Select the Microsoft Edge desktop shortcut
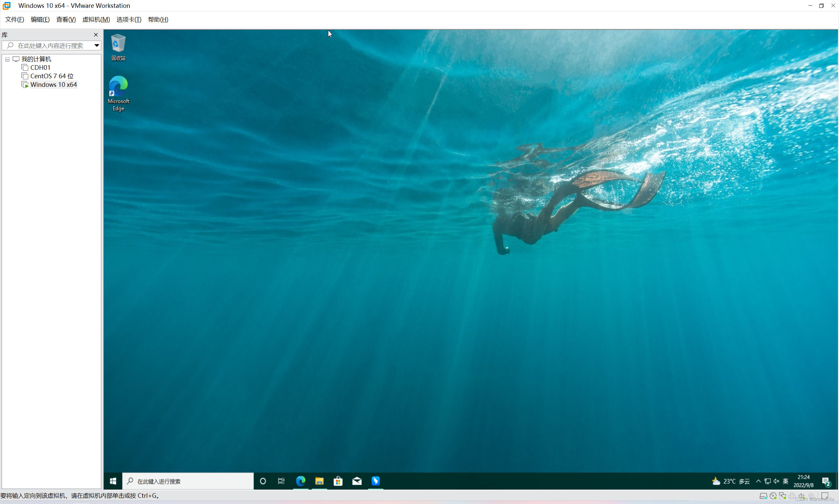This screenshot has height=504, width=839. (118, 93)
